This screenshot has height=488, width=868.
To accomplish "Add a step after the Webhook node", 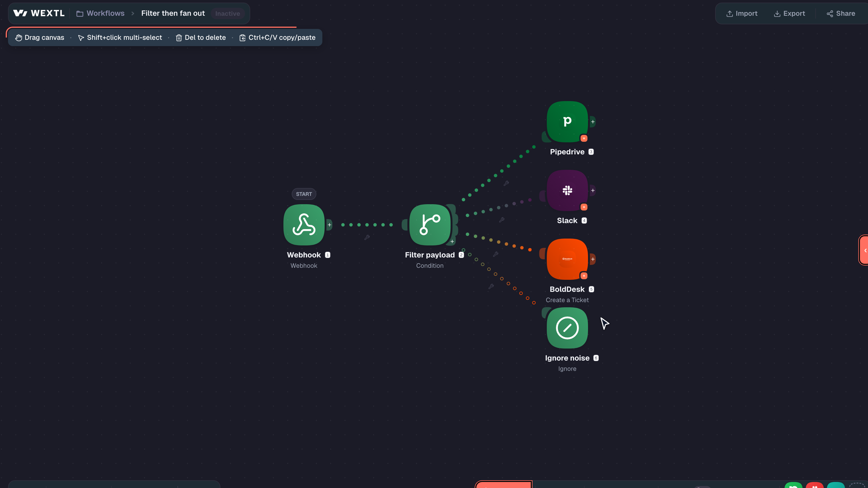I will [x=329, y=225].
